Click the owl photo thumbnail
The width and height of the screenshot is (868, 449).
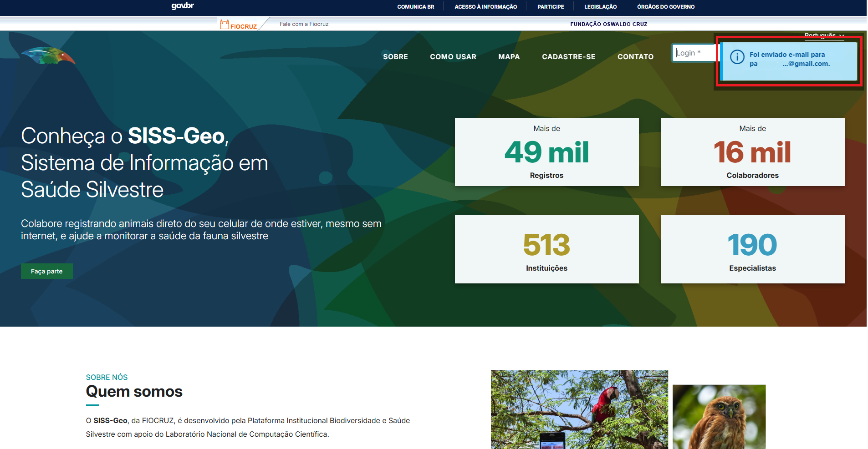click(x=719, y=417)
